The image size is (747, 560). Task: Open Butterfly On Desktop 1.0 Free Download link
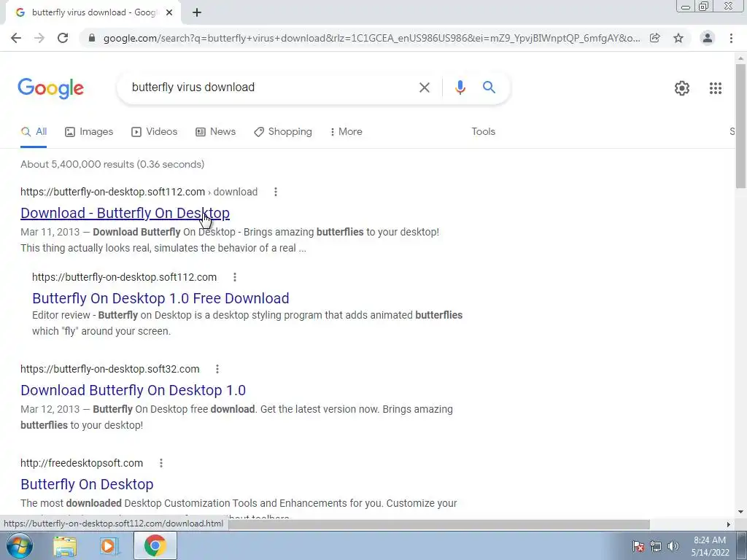tap(160, 298)
